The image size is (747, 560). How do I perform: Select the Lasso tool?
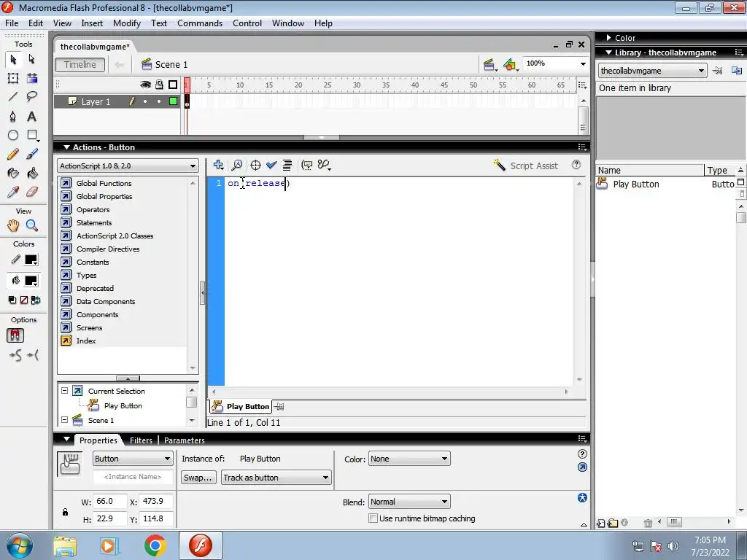pyautogui.click(x=32, y=97)
